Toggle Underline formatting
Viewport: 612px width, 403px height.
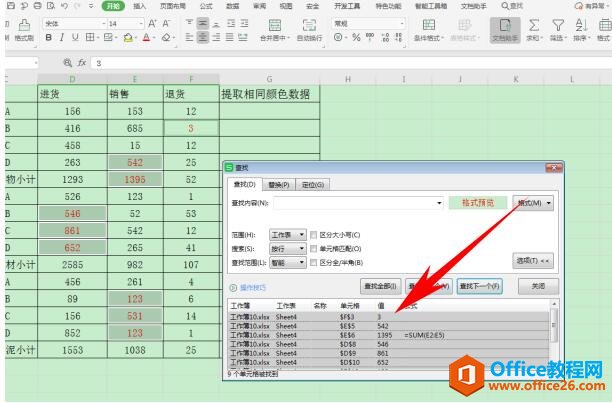75,37
